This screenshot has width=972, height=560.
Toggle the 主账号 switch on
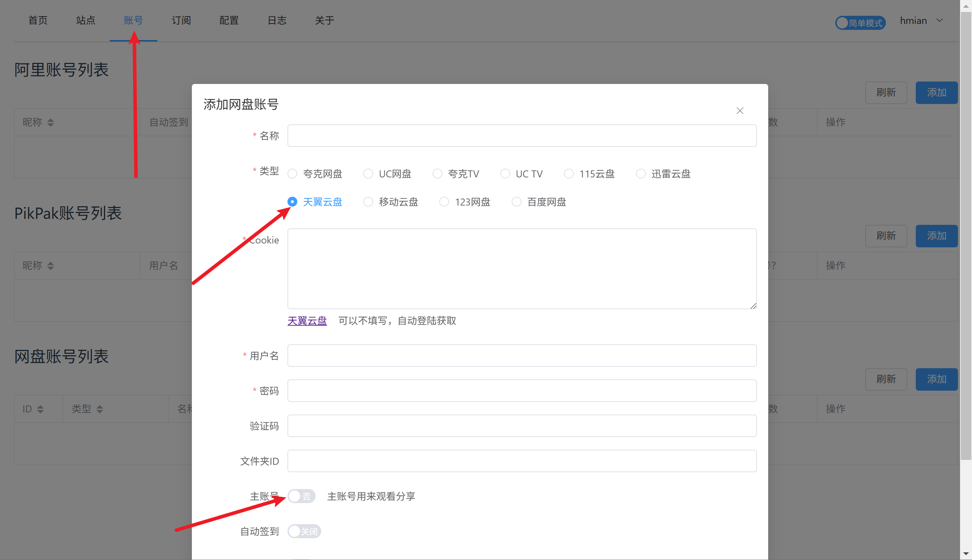pos(301,496)
